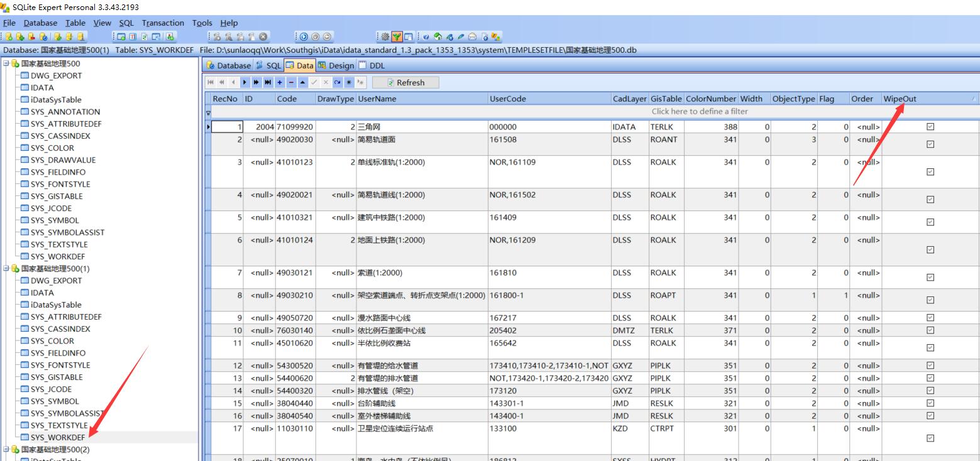
Task: Open the filter row dropdown indicator
Action: (208, 113)
